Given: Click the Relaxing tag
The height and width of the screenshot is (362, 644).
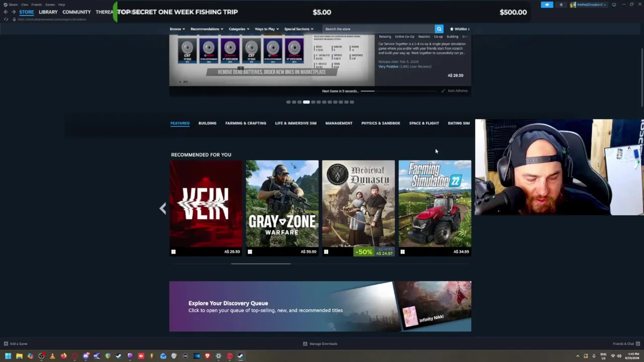Looking at the screenshot, I should [x=385, y=37].
